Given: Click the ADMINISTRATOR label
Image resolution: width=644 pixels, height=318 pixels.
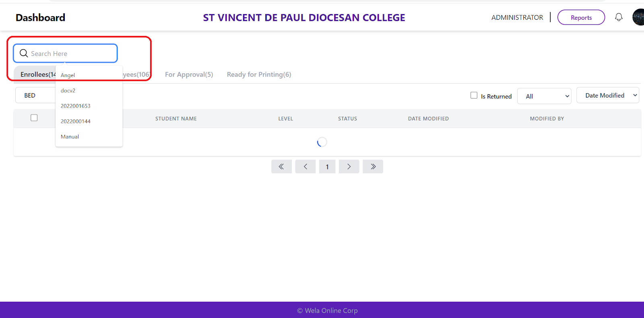Looking at the screenshot, I should [x=517, y=17].
